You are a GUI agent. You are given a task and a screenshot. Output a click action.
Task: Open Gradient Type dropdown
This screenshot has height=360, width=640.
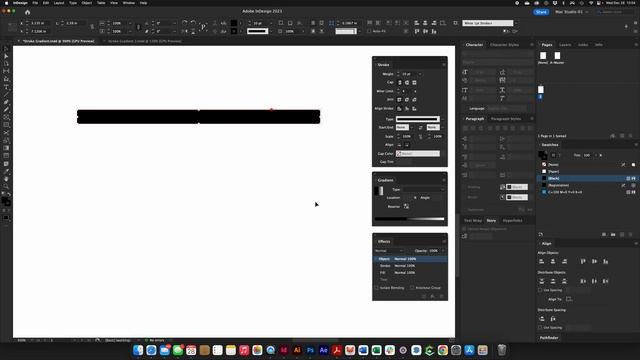click(424, 189)
